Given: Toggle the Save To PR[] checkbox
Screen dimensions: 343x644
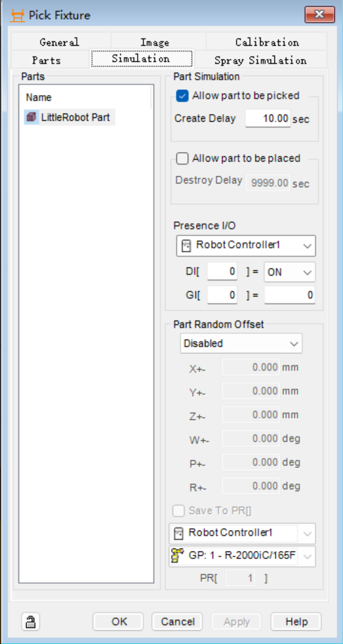Looking at the screenshot, I should click(179, 511).
